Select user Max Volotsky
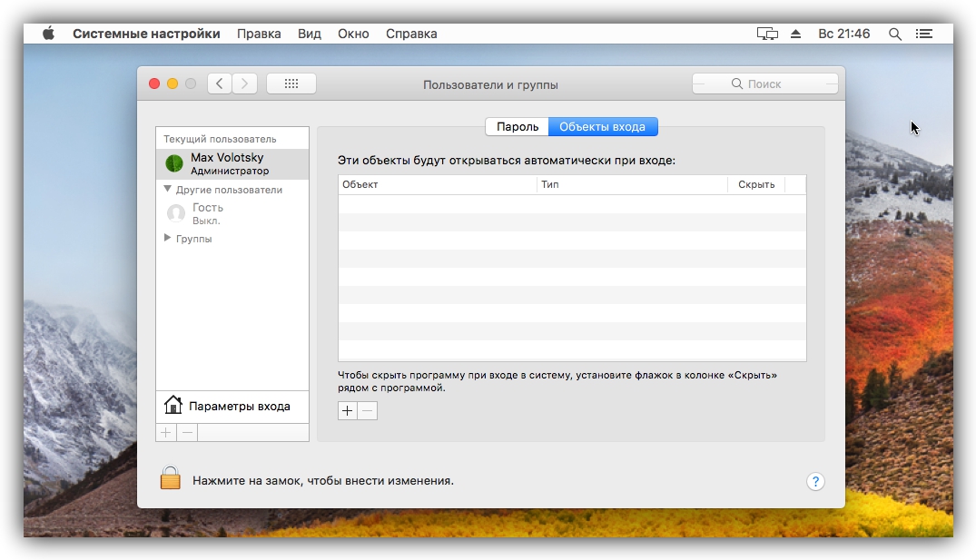The height and width of the screenshot is (560, 976). pyautogui.click(x=232, y=163)
